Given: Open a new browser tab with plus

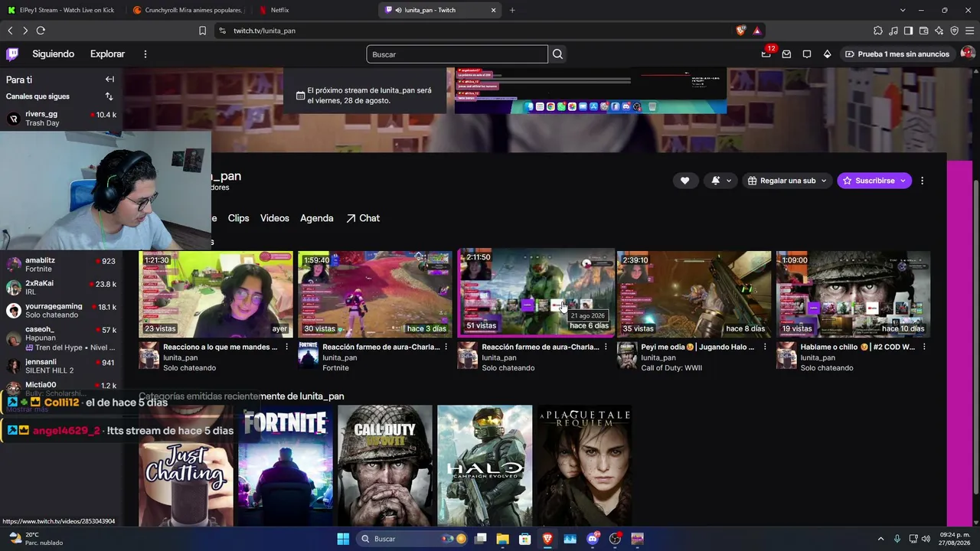Looking at the screenshot, I should click(x=512, y=10).
